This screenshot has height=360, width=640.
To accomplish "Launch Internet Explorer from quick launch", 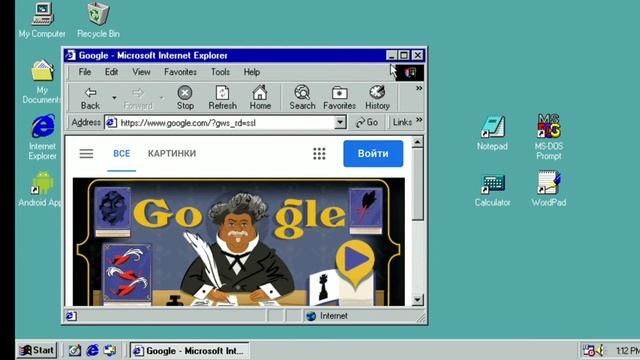I will tap(93, 350).
